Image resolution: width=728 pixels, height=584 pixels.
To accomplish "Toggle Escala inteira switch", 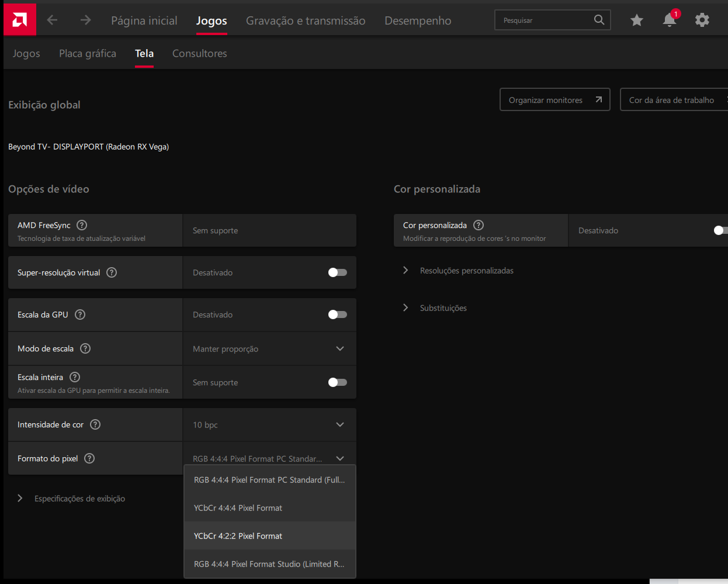I will 338,382.
